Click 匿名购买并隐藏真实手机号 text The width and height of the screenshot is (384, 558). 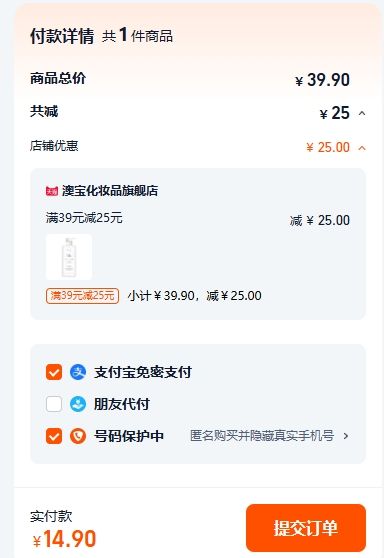(x=262, y=436)
